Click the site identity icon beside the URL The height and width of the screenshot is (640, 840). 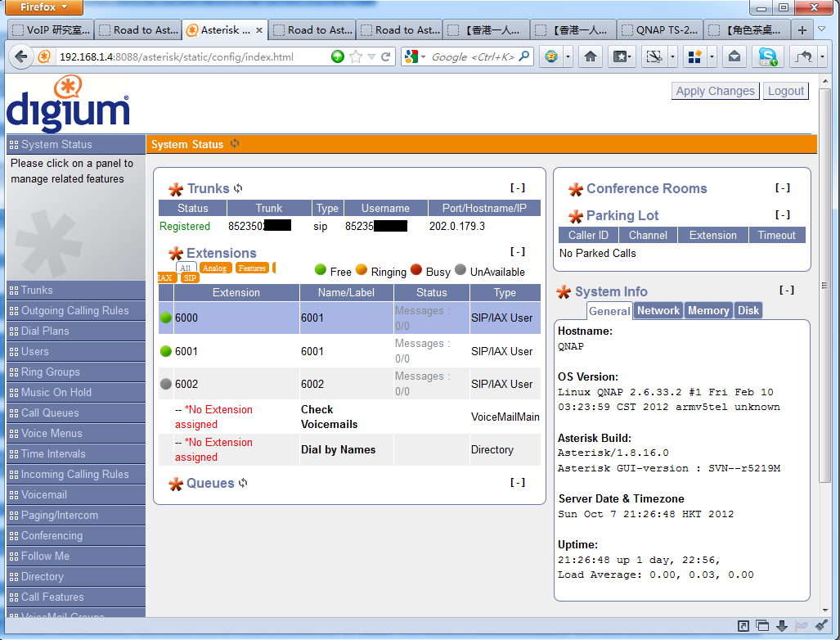coord(45,56)
